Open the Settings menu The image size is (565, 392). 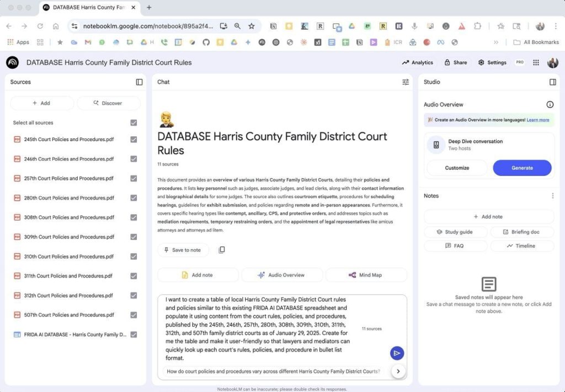[x=492, y=63]
